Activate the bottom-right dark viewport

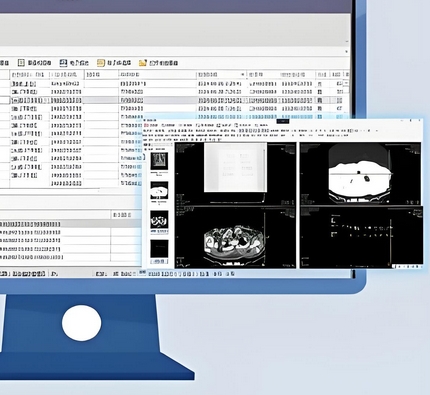click(x=361, y=237)
